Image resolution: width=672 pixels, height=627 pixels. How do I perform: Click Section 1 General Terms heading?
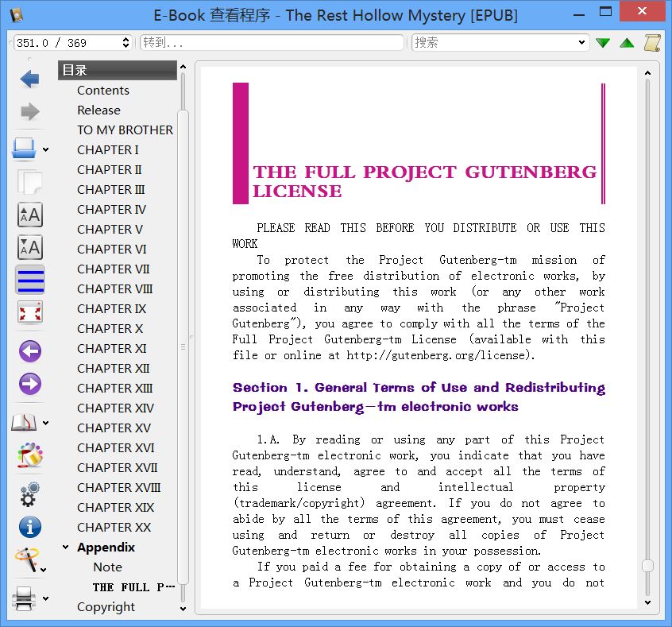click(x=419, y=397)
